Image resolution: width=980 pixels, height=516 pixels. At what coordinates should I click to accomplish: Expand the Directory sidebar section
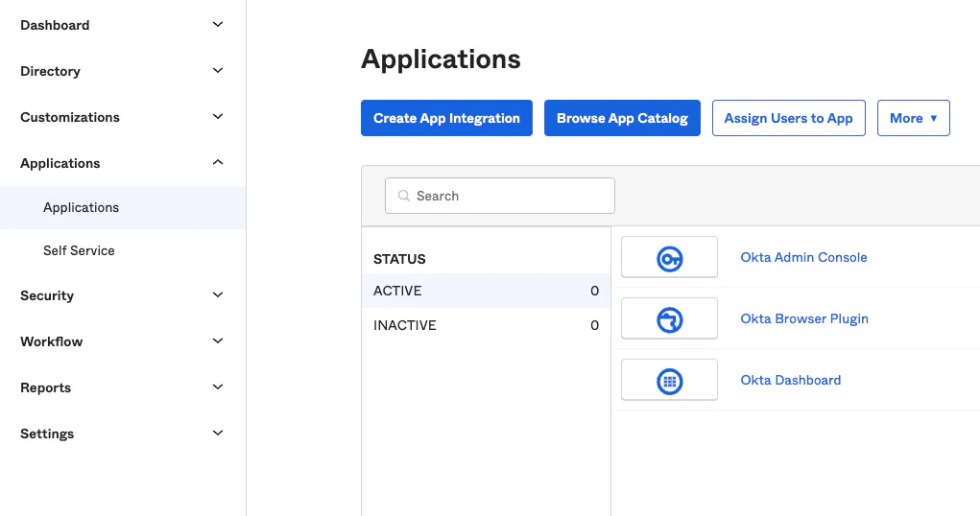pyautogui.click(x=218, y=71)
